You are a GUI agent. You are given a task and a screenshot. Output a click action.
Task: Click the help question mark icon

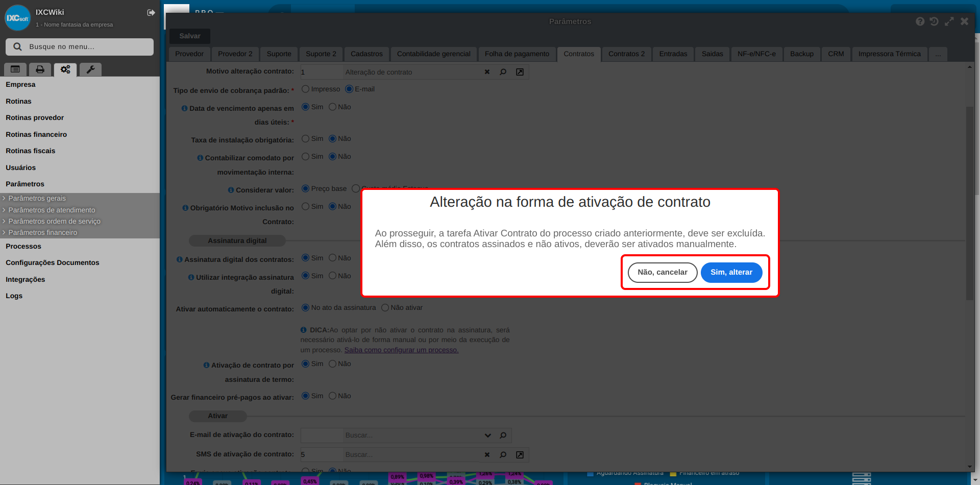pyautogui.click(x=920, y=21)
